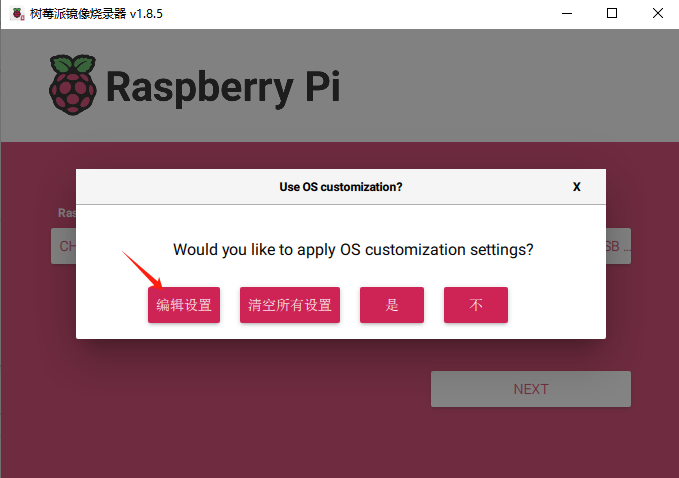Image resolution: width=679 pixels, height=478 pixels.
Task: Click the window title 树莓派镜像烧录器 v1.8.5
Action: pos(96,14)
